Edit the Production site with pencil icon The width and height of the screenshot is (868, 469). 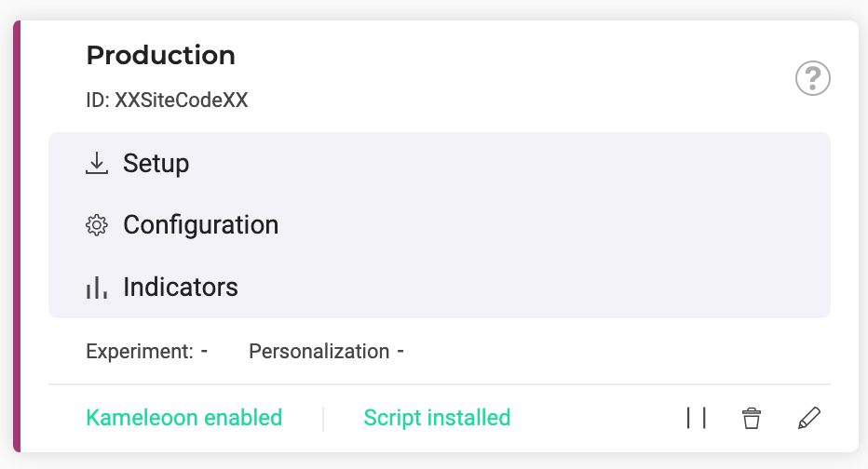[x=809, y=419]
